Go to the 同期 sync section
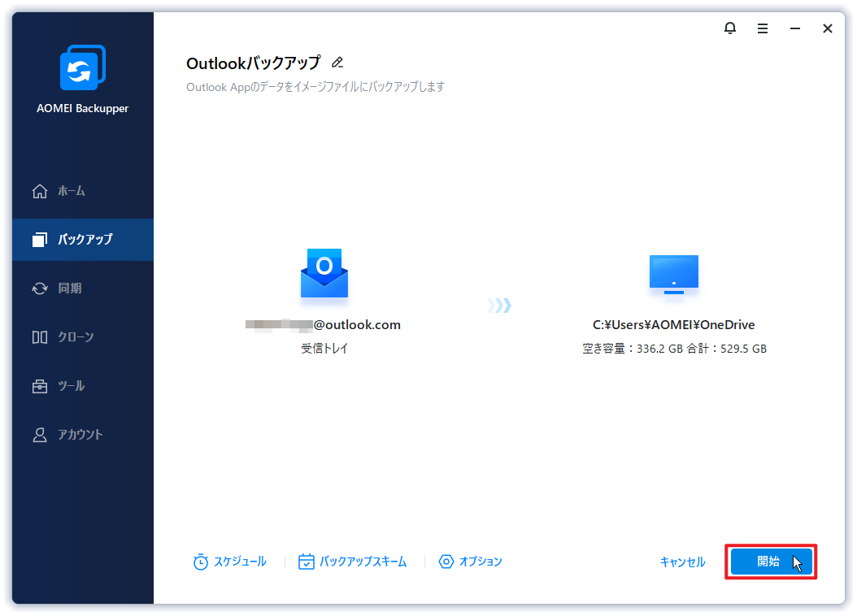 pos(83,288)
